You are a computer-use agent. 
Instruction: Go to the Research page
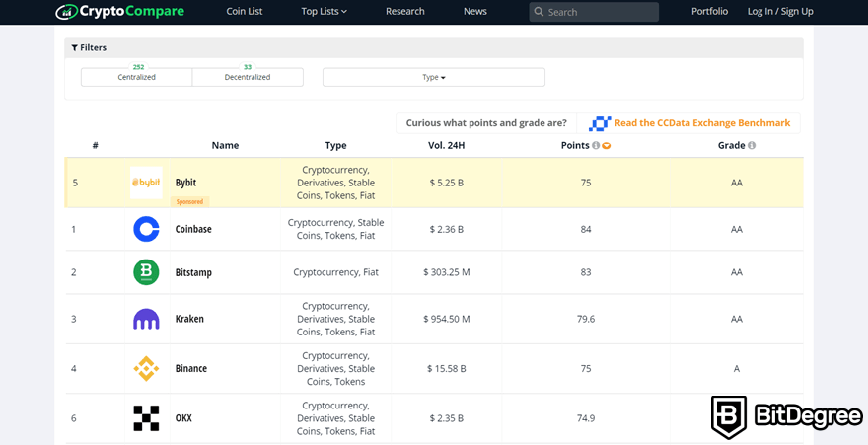point(405,11)
